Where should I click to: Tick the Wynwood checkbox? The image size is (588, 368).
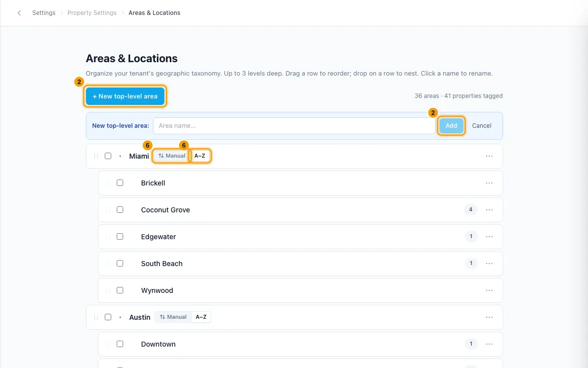coord(120,290)
